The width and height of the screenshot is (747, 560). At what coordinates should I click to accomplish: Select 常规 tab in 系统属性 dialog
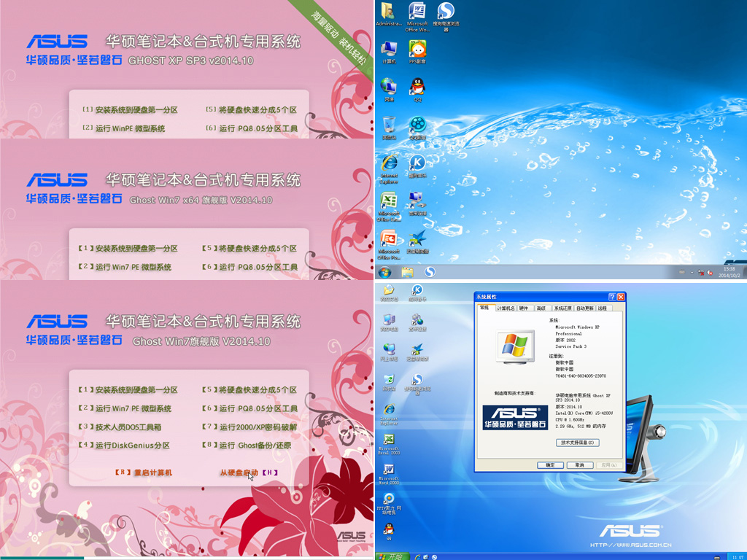(x=484, y=308)
